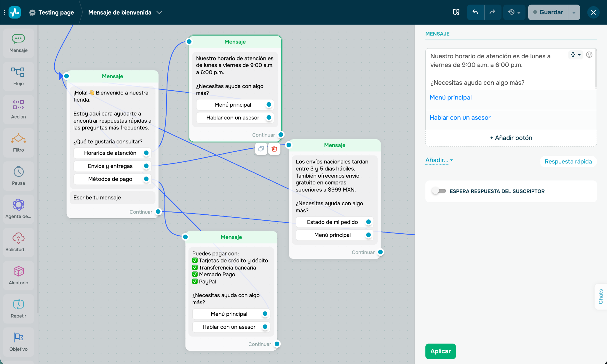This screenshot has height=364, width=607.
Task: Save the flow with Guardar
Action: (x=548, y=12)
